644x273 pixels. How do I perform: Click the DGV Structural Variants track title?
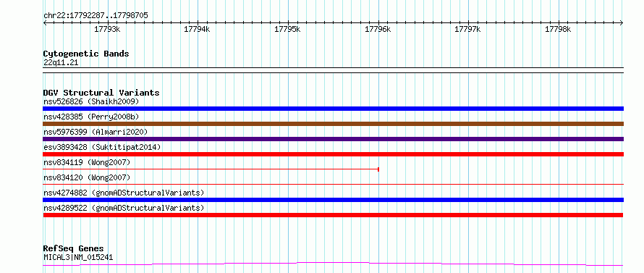click(101, 93)
